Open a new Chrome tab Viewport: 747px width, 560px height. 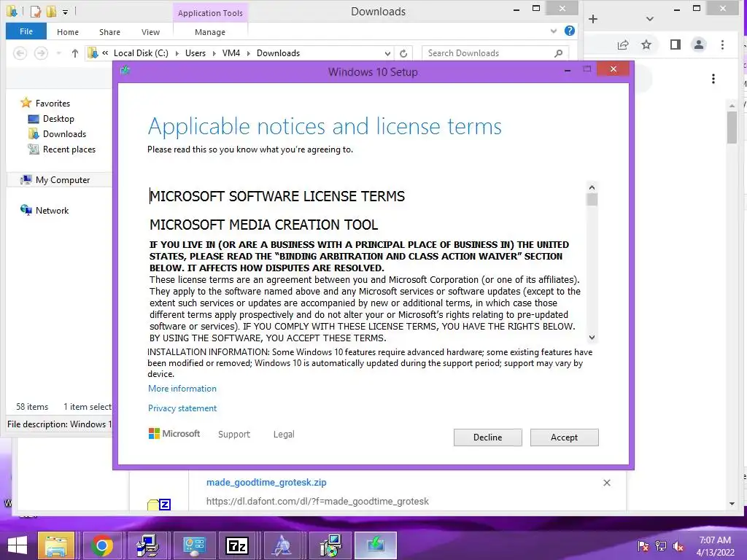pyautogui.click(x=593, y=19)
